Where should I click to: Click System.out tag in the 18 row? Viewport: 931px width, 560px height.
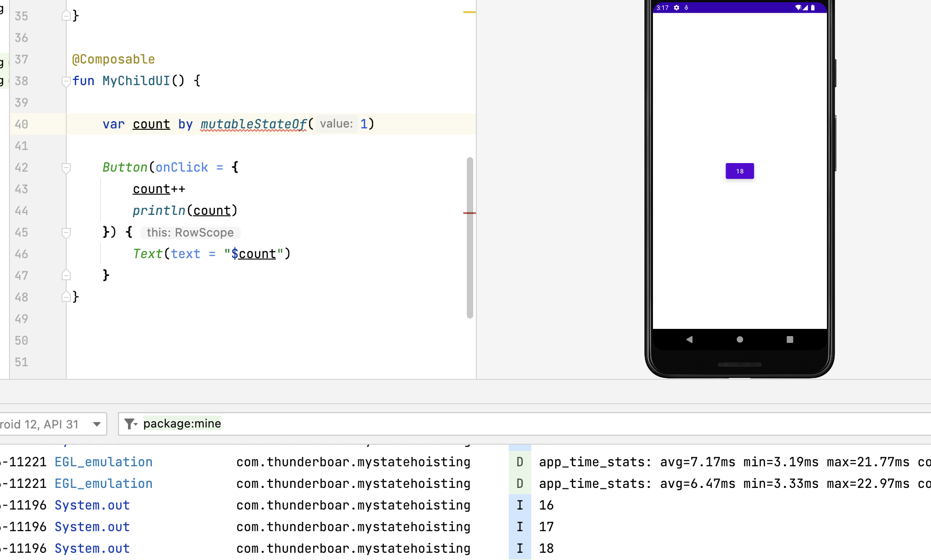92,548
